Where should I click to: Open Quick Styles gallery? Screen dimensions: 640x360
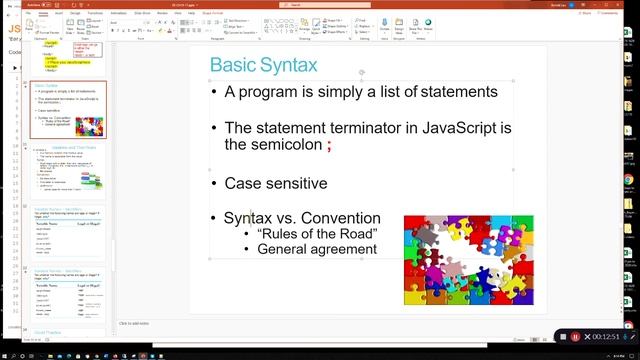pyautogui.click(x=316, y=25)
